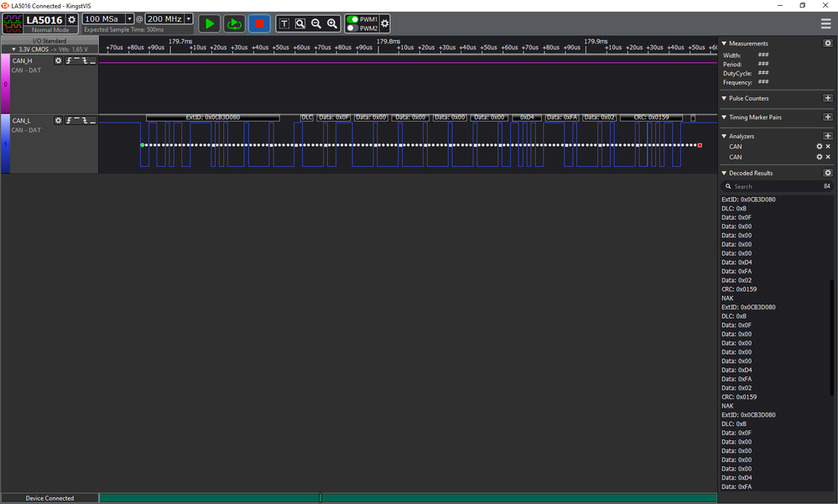Zoom in the waveform view
Viewport: 838px width, 504px height.
pyautogui.click(x=332, y=23)
